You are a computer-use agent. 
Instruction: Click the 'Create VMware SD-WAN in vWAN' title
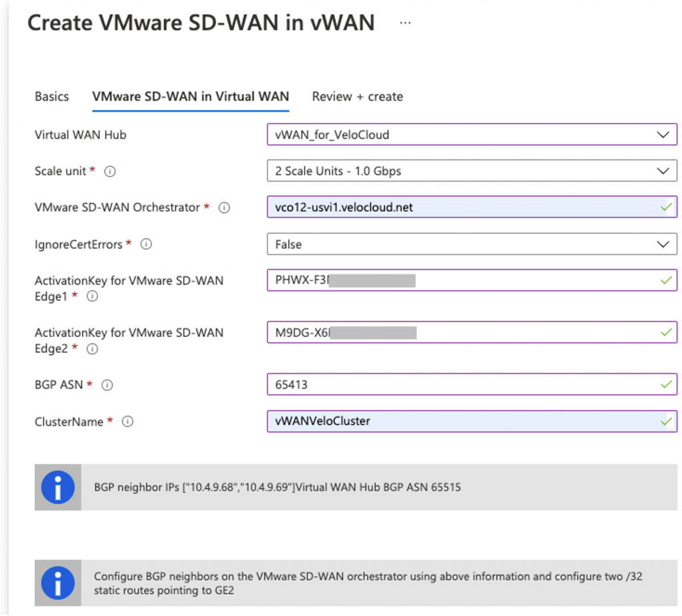201,23
